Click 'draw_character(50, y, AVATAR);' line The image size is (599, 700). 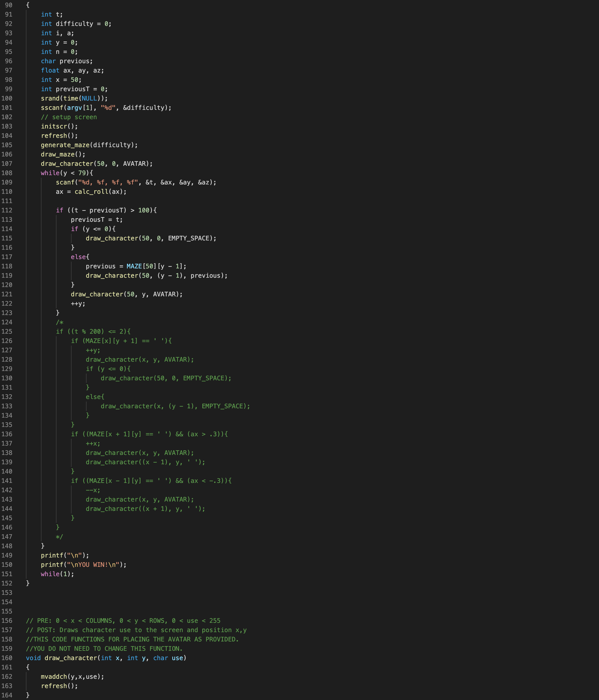tap(127, 294)
